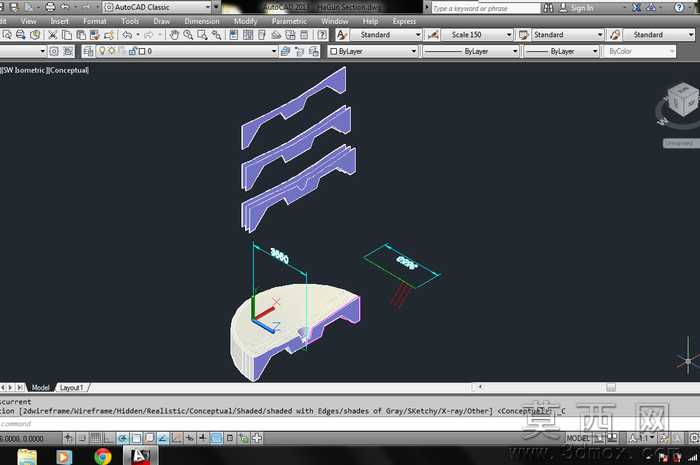Screen dimensions: 700x465
Task: Click the Cut scissors icon
Action: pos(53,35)
